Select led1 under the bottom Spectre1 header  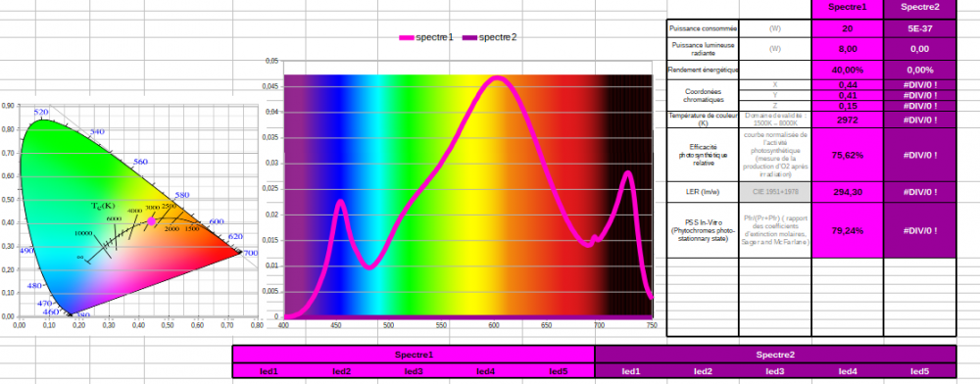tap(269, 371)
